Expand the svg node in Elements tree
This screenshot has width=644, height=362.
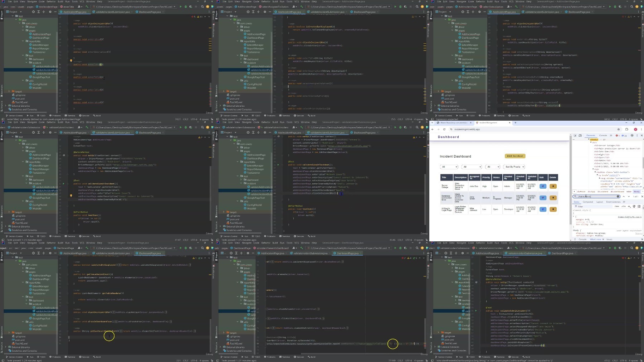599,178
